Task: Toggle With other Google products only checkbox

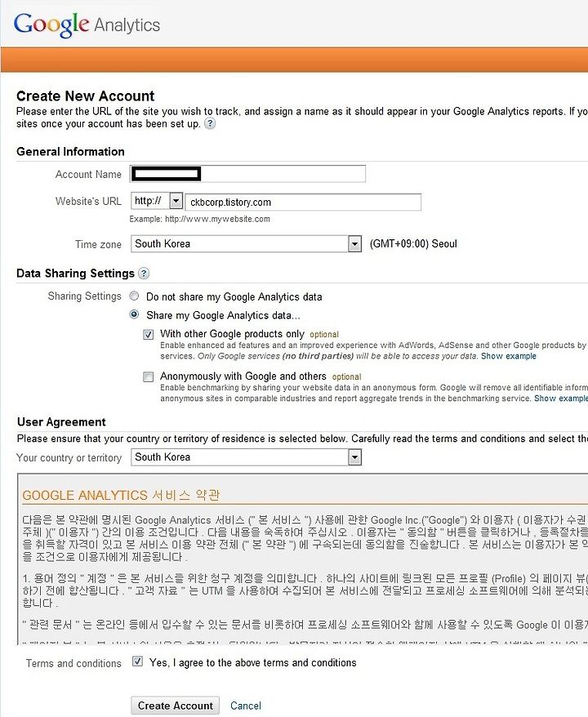Action: pos(148,334)
